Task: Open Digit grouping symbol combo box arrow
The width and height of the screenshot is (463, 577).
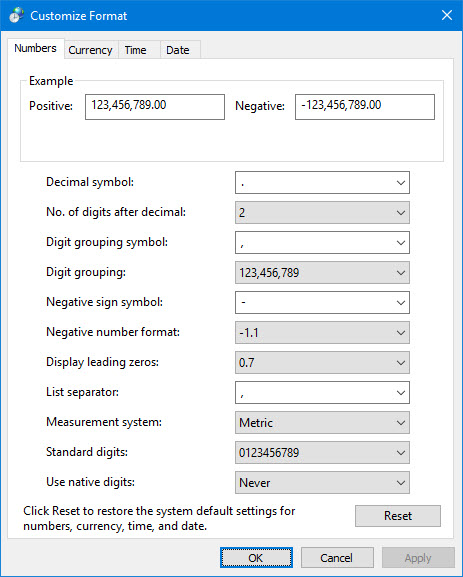Action: [x=401, y=243]
